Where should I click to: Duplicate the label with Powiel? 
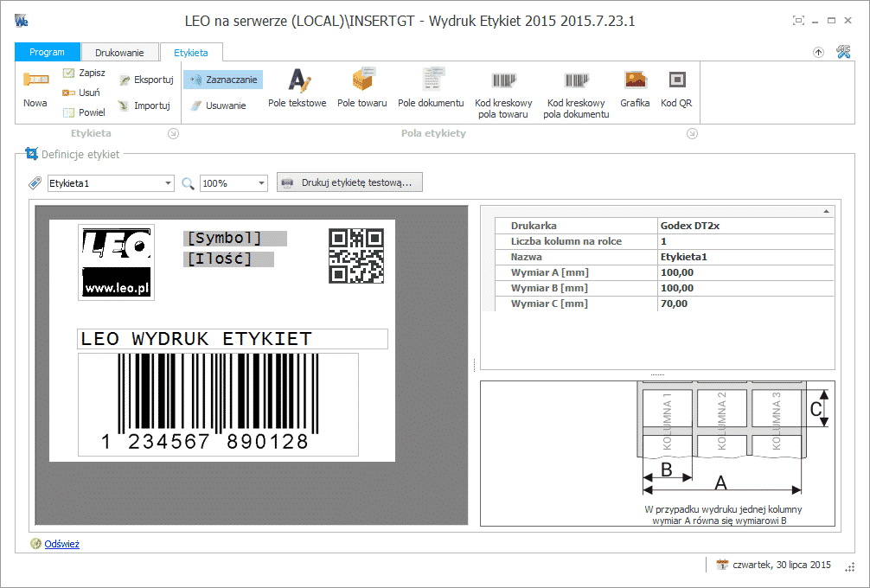pos(85,112)
